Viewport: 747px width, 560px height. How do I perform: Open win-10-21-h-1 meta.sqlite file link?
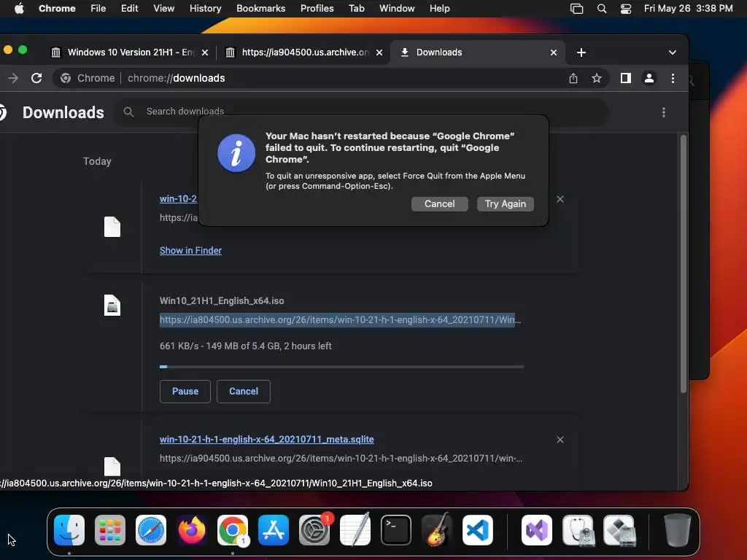click(x=266, y=440)
